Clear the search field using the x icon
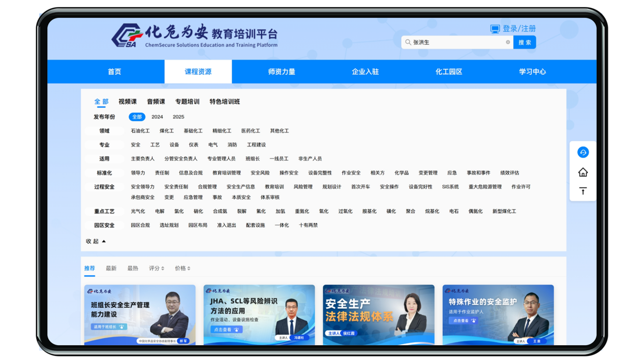644x362 pixels. click(508, 42)
